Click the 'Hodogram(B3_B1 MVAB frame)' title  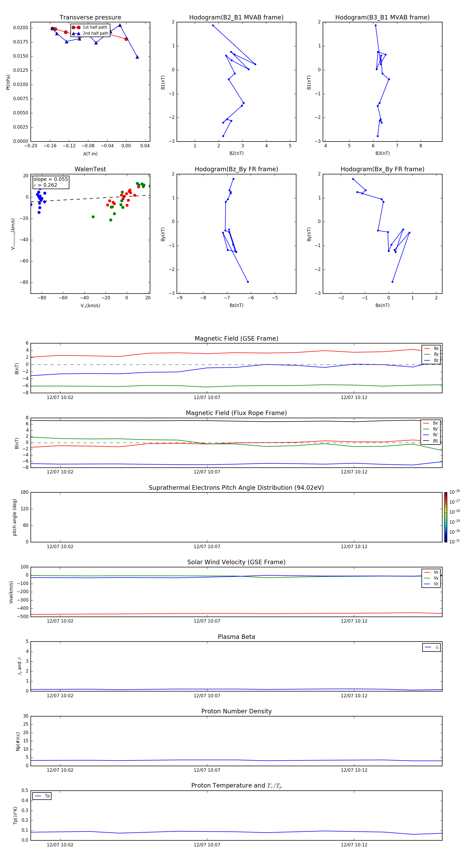click(382, 18)
